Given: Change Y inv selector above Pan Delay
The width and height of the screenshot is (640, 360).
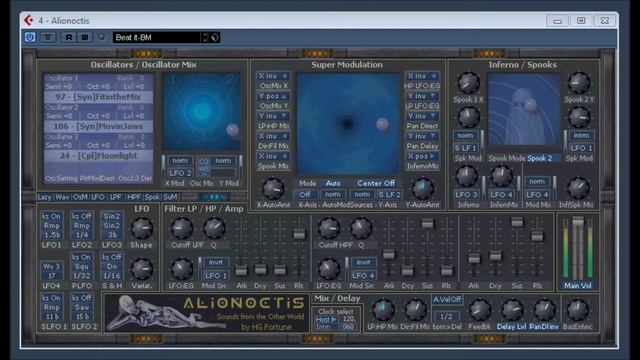Looking at the screenshot, I should click(422, 136).
